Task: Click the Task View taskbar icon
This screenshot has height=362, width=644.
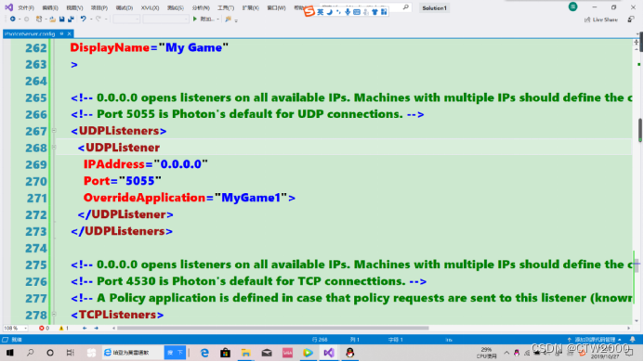Action: pyautogui.click(x=71, y=353)
